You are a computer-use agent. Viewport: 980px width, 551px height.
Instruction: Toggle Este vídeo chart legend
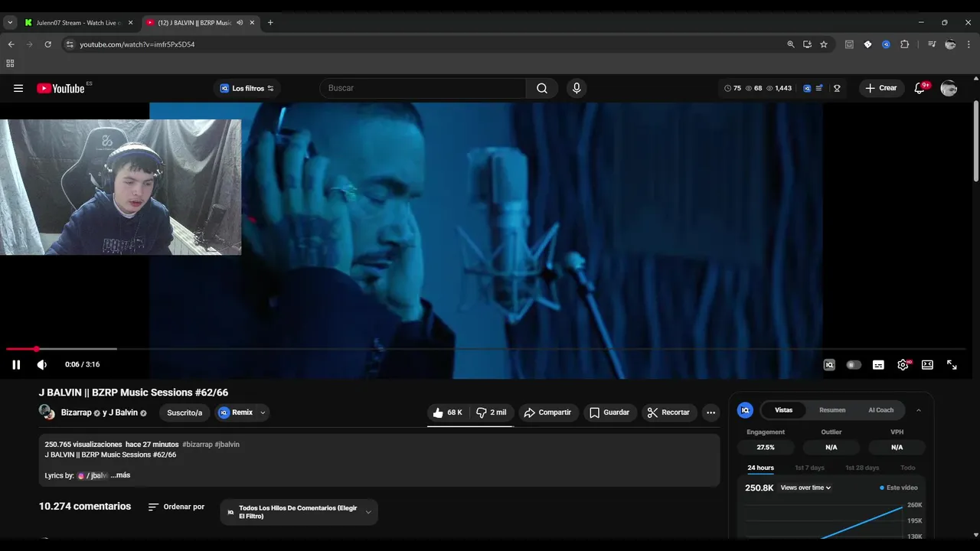899,487
